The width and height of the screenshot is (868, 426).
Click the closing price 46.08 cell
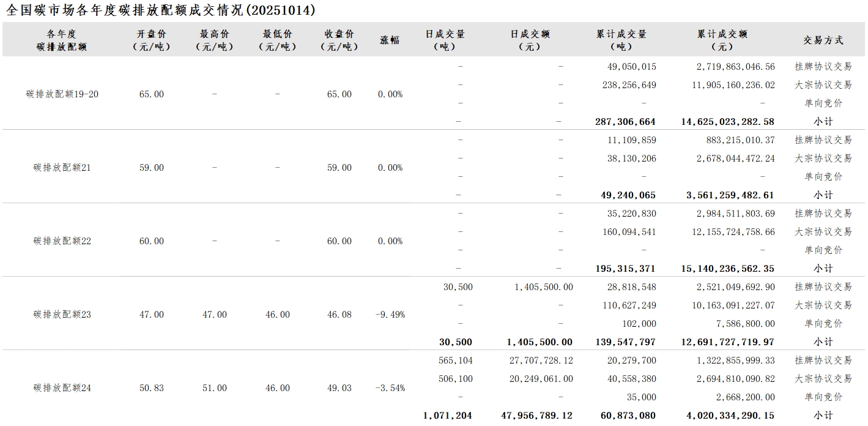tap(339, 315)
